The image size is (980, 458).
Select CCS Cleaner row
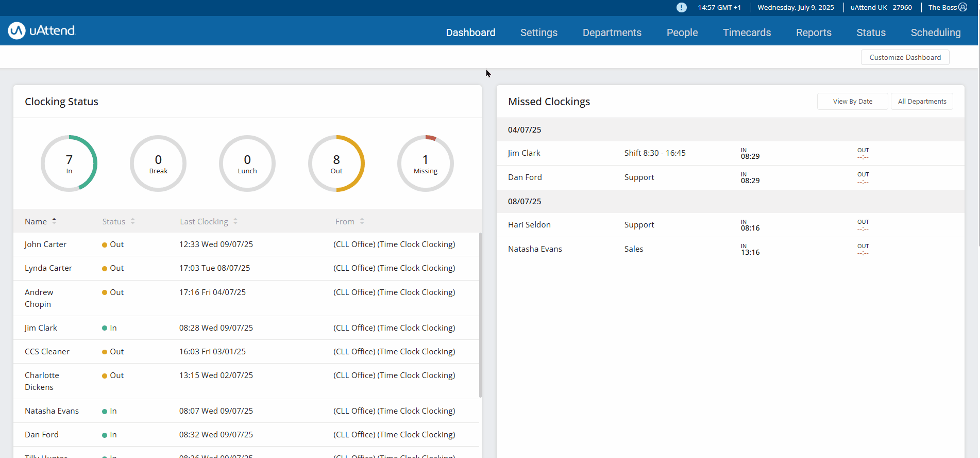[246, 352]
